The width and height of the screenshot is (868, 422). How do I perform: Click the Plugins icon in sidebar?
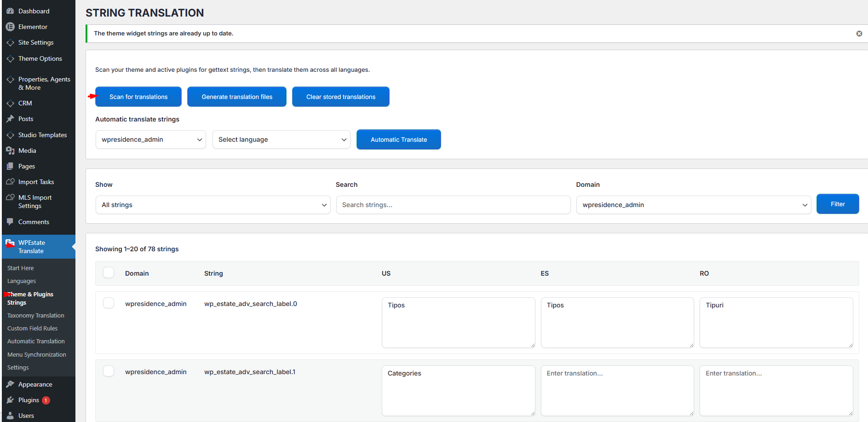click(x=10, y=400)
